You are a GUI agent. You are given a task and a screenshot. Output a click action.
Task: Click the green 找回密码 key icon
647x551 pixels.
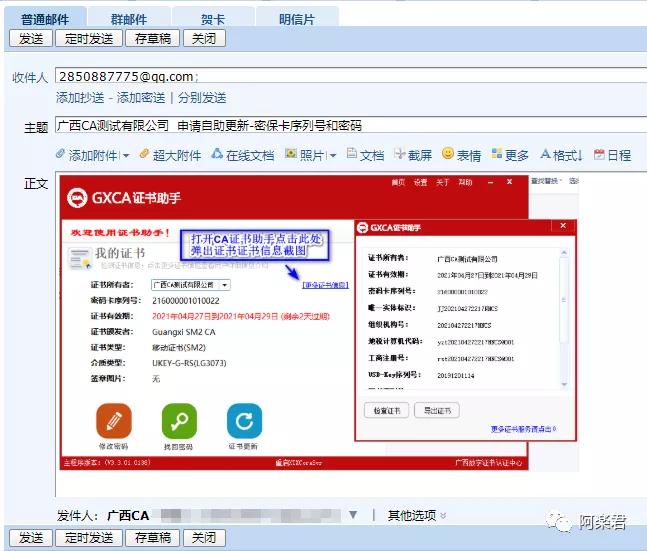coord(179,421)
